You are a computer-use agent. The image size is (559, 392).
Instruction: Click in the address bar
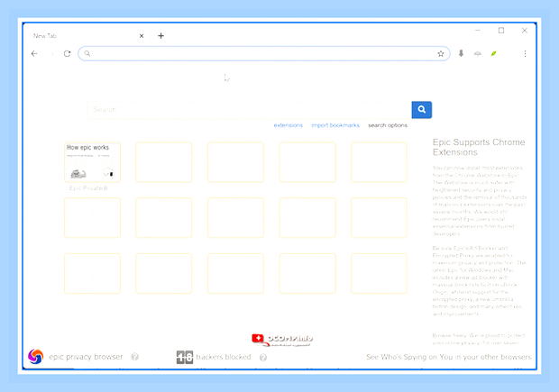point(264,54)
